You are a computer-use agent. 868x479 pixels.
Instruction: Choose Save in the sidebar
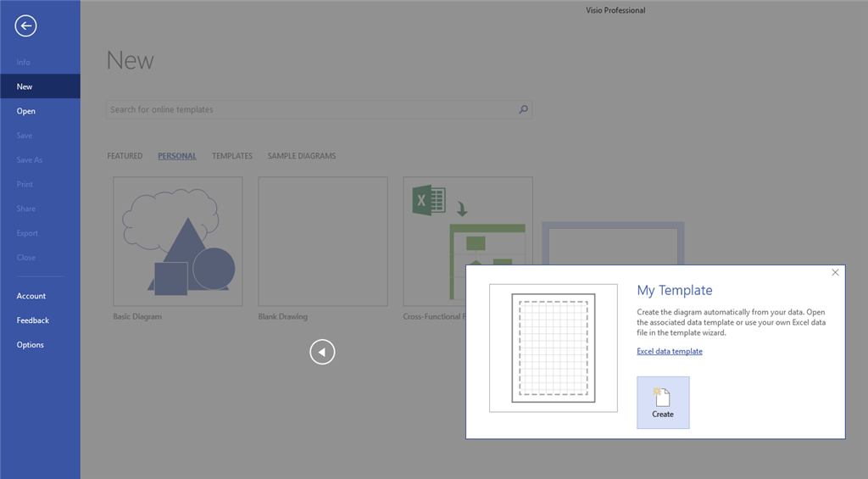tap(25, 135)
